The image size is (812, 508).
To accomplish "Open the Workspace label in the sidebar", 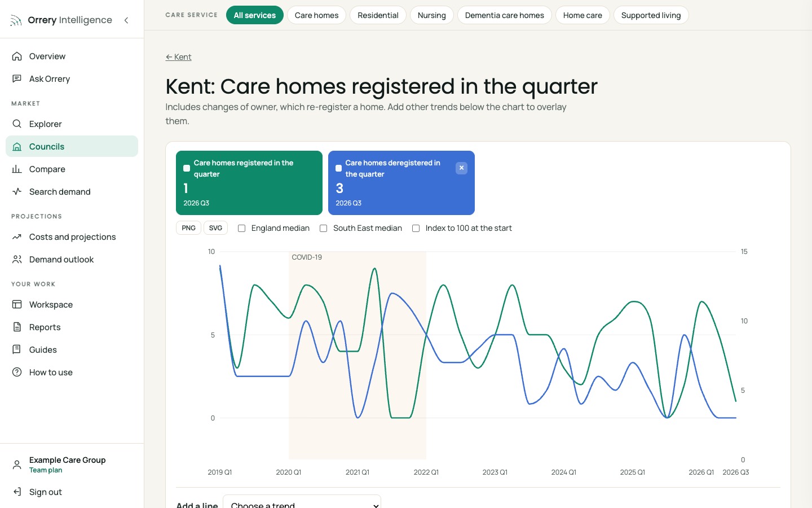I will coord(51,305).
